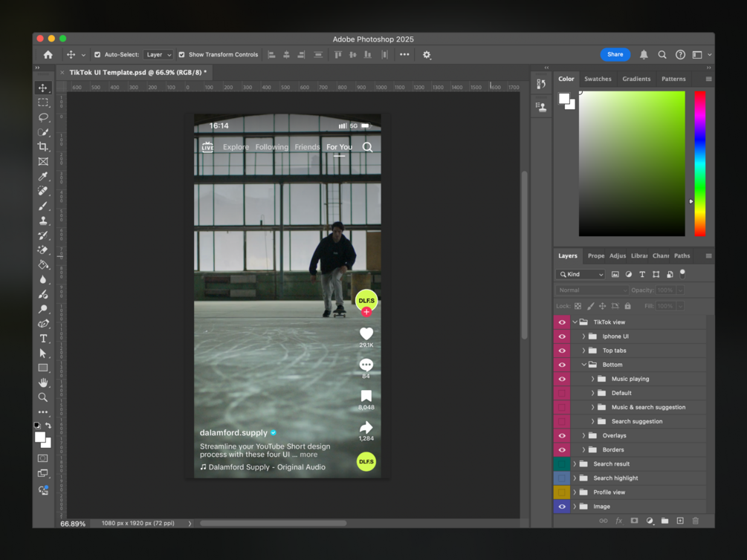The width and height of the screenshot is (747, 560).
Task: Toggle Show Transform Controls checkbox
Action: (x=181, y=55)
